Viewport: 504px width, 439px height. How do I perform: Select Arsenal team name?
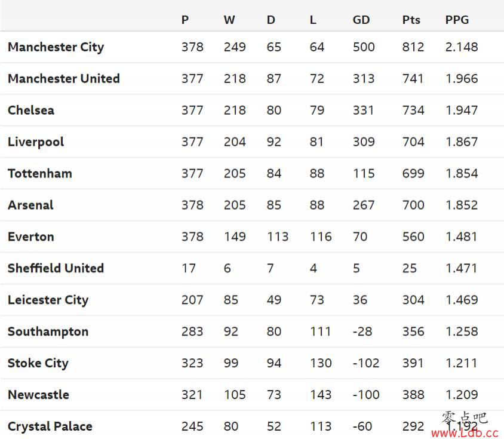pos(30,205)
